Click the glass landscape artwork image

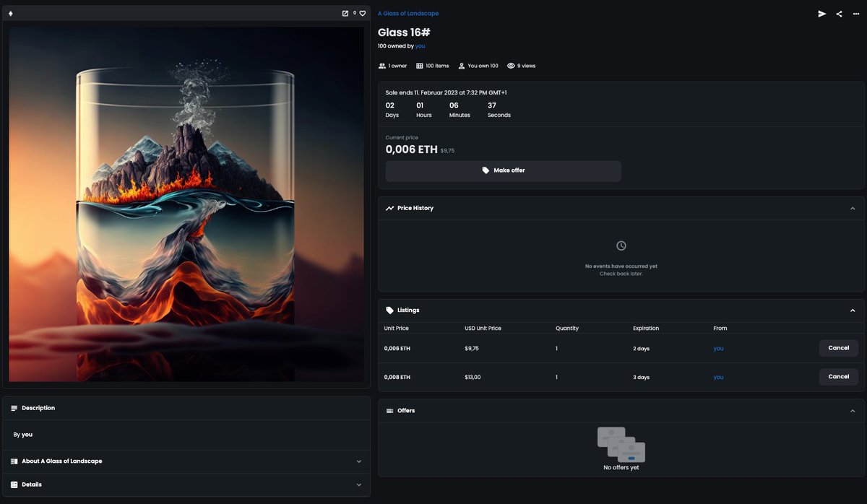pos(186,204)
